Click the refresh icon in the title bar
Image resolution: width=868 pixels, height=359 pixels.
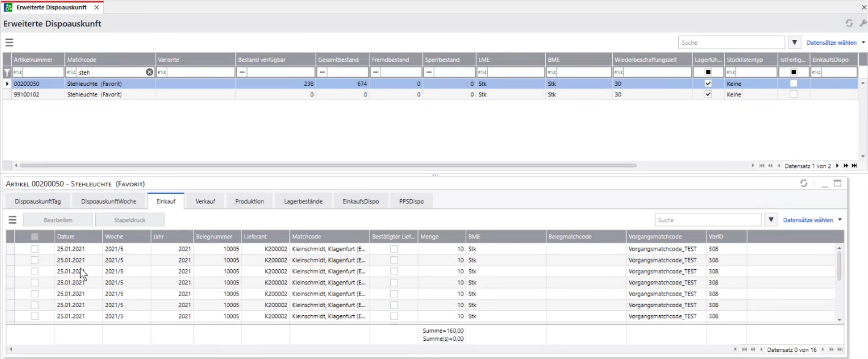[849, 23]
